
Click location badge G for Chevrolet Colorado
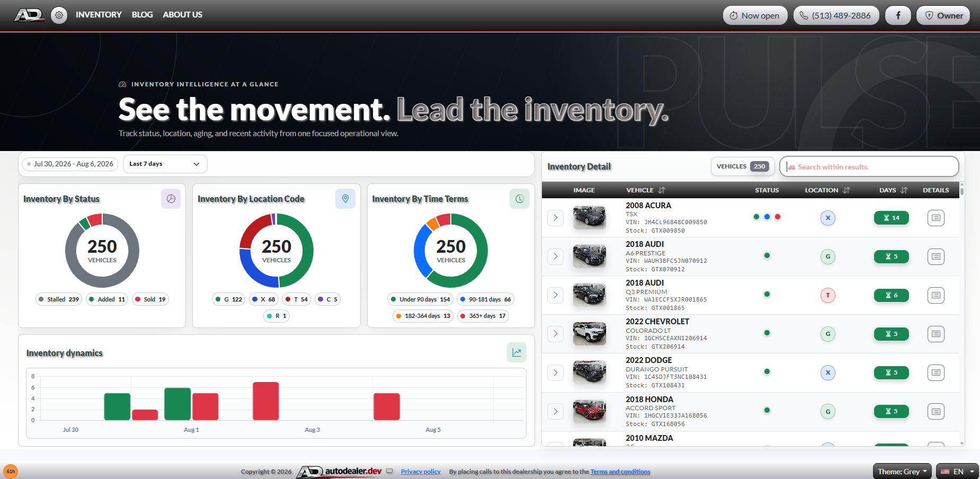click(828, 334)
